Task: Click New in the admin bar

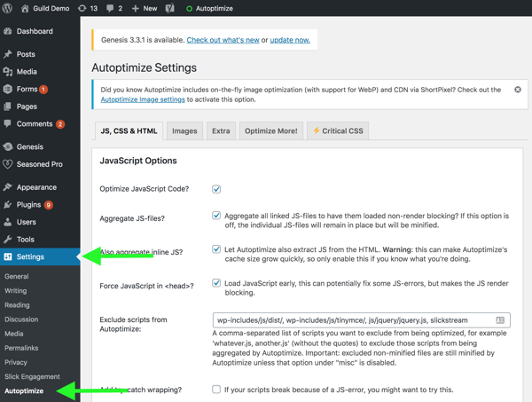Action: [150, 8]
